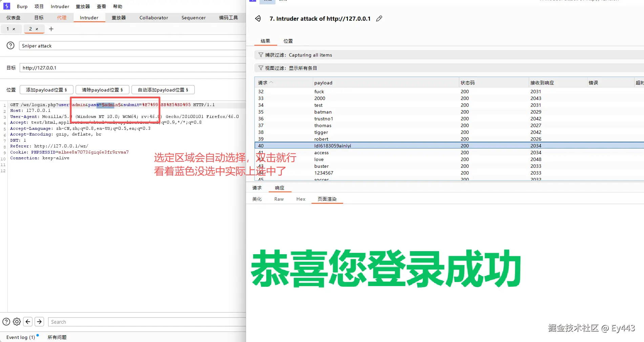Screen dimensions: 644x342
Task: Select result row with payload batman
Action: [x=449, y=112]
